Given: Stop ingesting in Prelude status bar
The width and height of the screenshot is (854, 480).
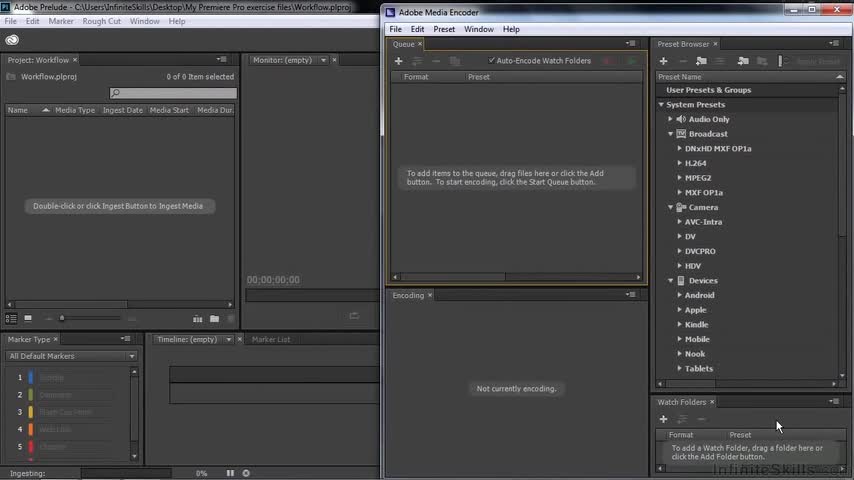Looking at the screenshot, I should pyautogui.click(x=246, y=473).
